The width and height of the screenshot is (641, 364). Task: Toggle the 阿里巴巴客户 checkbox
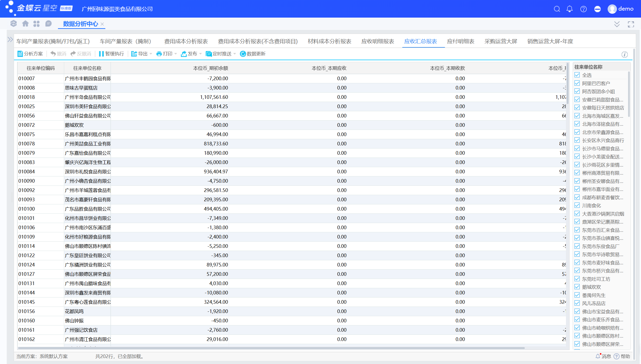click(577, 83)
